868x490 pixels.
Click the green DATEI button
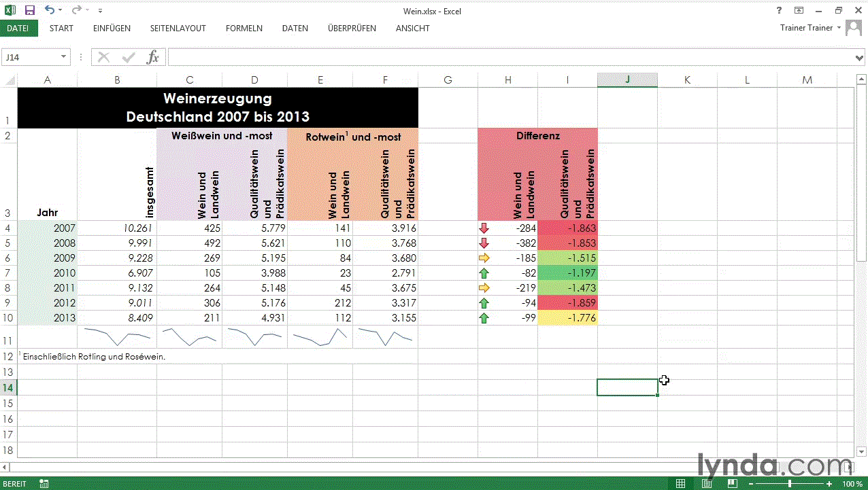tap(18, 29)
